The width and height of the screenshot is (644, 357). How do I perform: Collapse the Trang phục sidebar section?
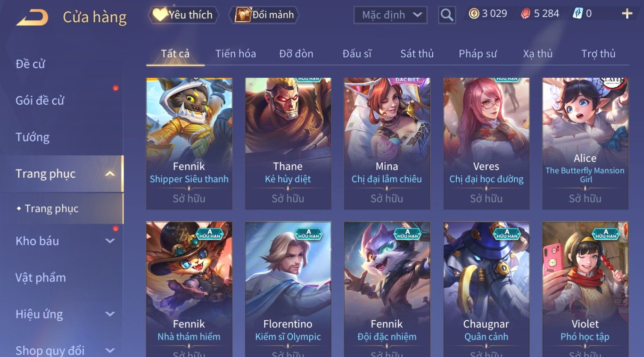(x=110, y=174)
